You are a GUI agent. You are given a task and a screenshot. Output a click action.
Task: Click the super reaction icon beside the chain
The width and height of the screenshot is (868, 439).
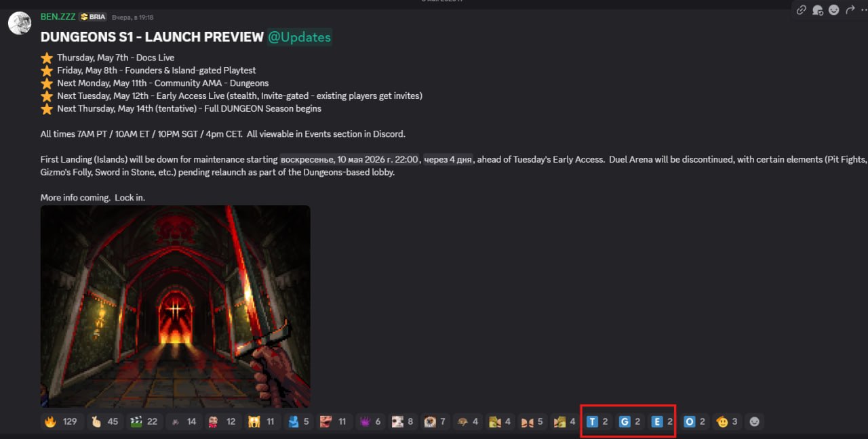coord(818,9)
